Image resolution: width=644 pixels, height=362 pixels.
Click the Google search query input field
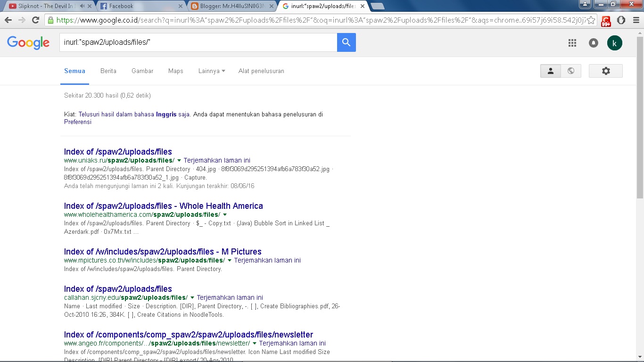coord(198,42)
